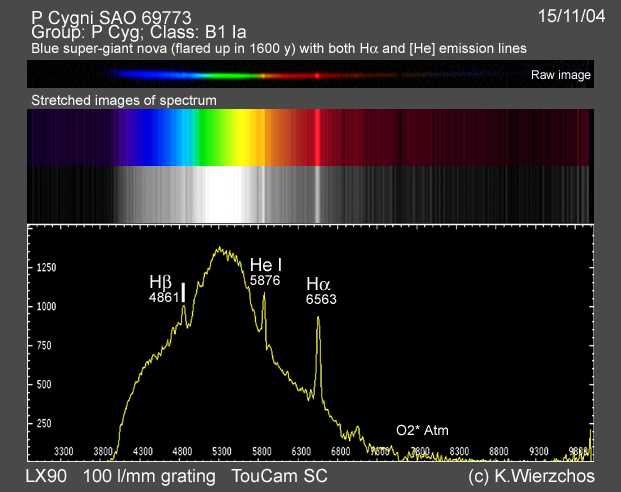Viewport: 621px width, 492px height.
Task: Click the date '15/11/04'
Action: (571, 16)
